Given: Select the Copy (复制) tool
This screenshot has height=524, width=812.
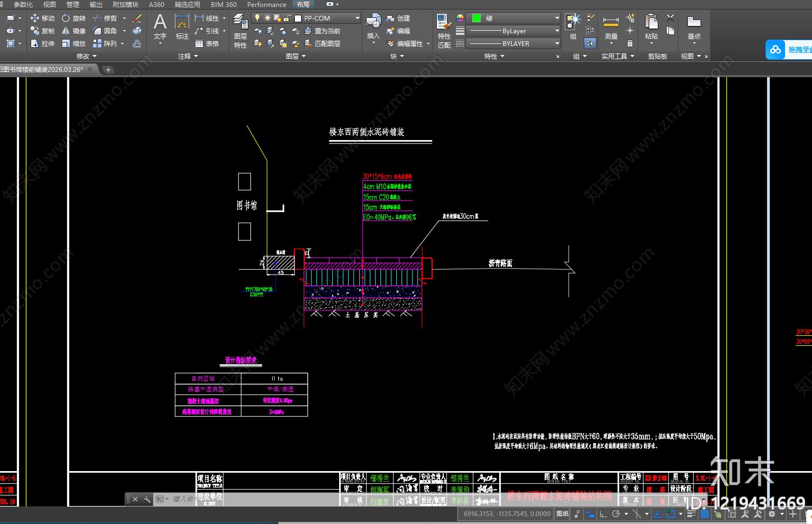Looking at the screenshot, I should tap(42, 31).
